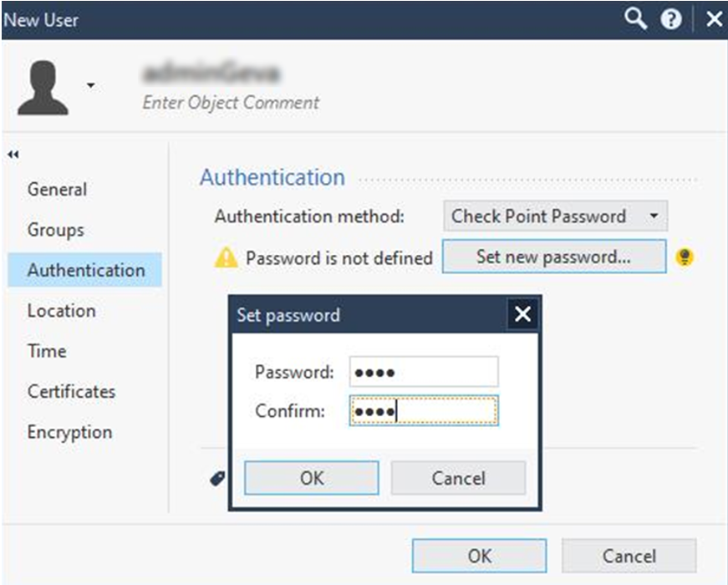This screenshot has width=728, height=585.
Task: Click the tag icon behind dialog
Action: pyautogui.click(x=217, y=478)
